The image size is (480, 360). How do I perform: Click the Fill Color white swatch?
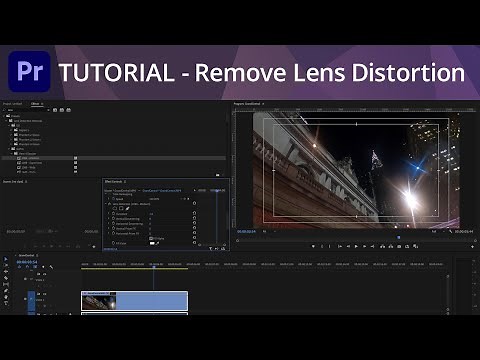[x=152, y=243]
